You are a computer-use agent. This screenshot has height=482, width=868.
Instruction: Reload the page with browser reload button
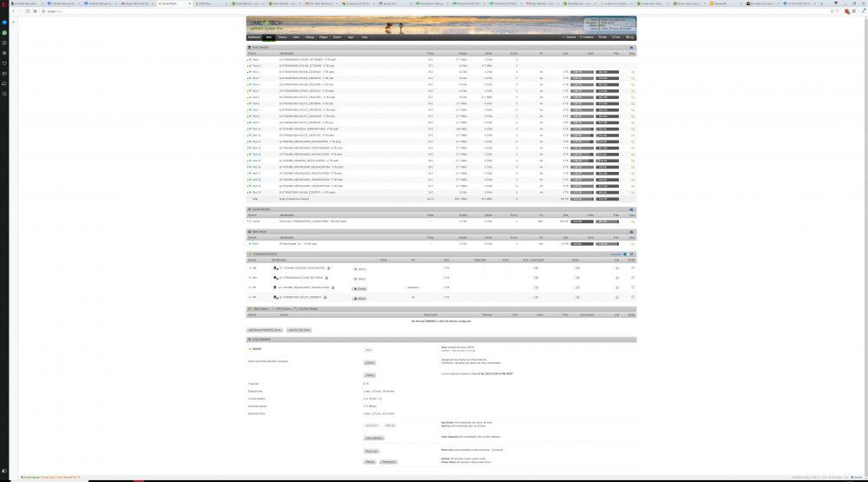tap(28, 11)
